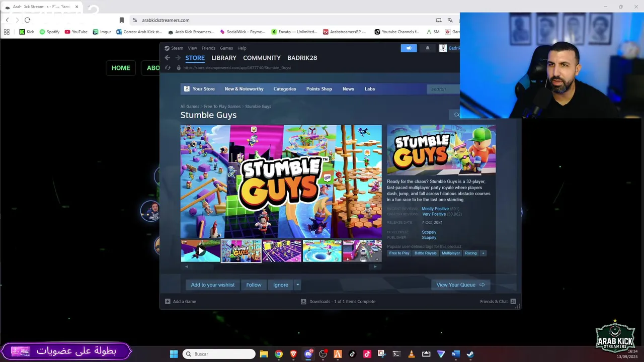644x362 pixels.
Task: Open the Friends menu in Steam
Action: pyautogui.click(x=208, y=48)
